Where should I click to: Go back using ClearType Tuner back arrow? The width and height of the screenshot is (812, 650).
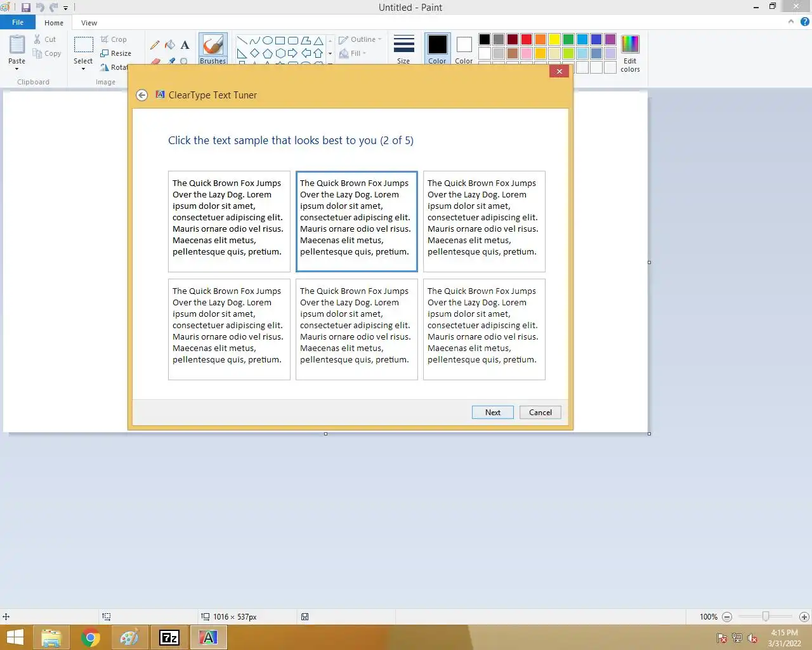click(x=142, y=95)
